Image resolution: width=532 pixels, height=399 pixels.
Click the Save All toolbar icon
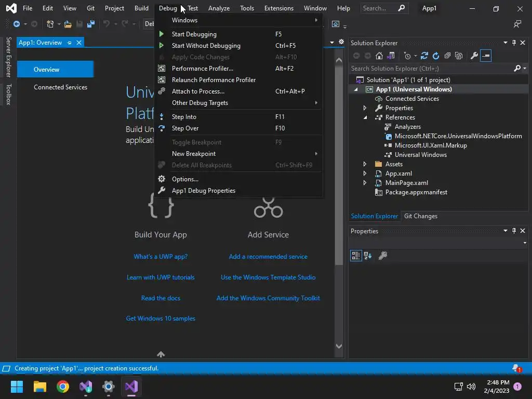tap(90, 24)
